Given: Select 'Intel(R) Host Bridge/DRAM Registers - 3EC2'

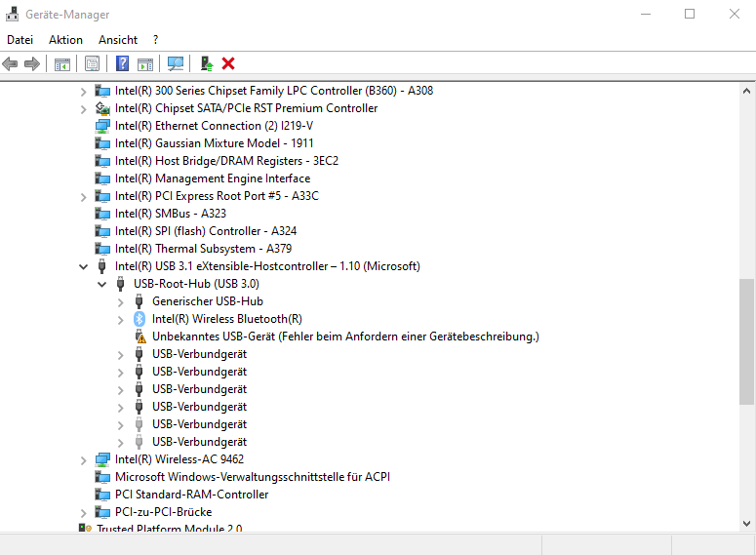Looking at the screenshot, I should click(x=226, y=161).
